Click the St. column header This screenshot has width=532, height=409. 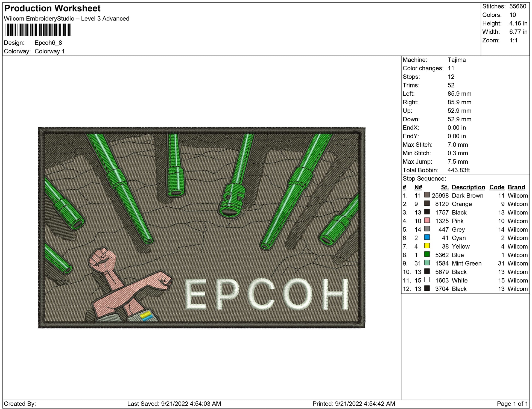(445, 187)
